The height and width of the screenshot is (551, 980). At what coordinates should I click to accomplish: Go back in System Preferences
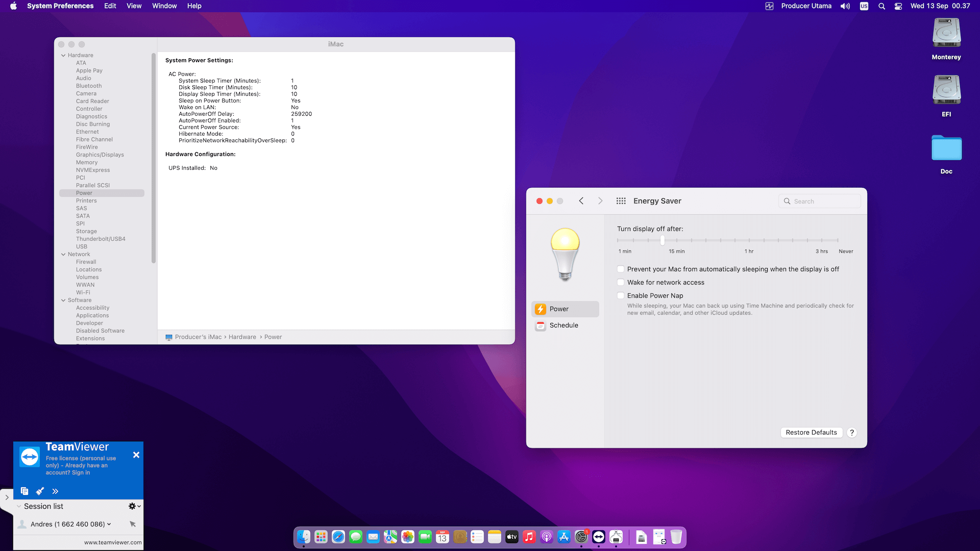click(581, 201)
